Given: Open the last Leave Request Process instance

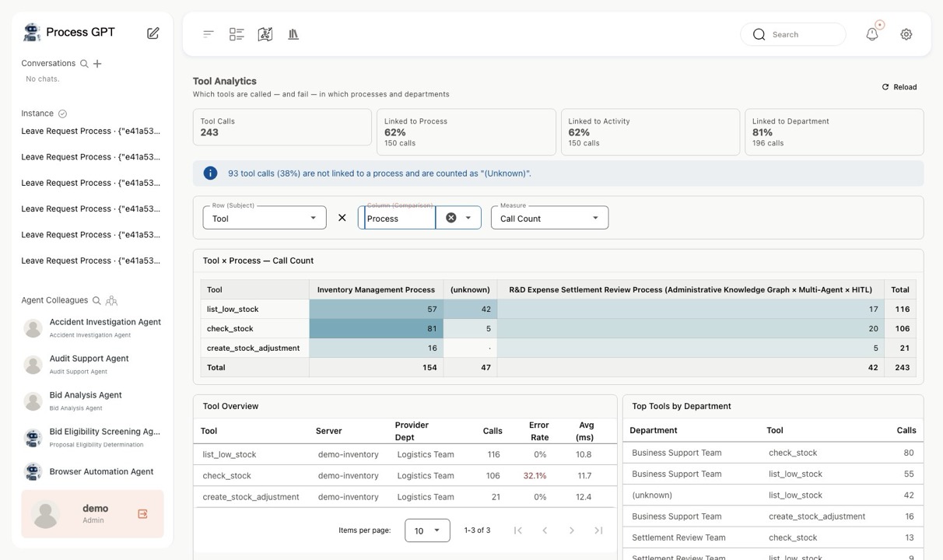Looking at the screenshot, I should (91, 261).
